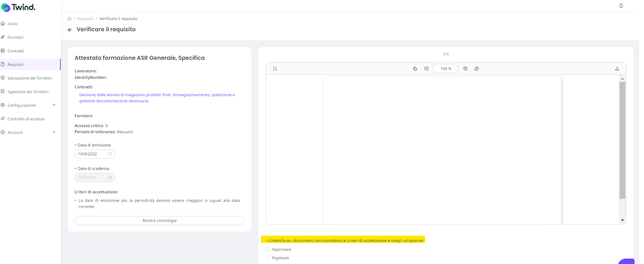Image resolution: width=644 pixels, height=264 pixels.
Task: Click the blank document page preview
Action: tap(442, 151)
